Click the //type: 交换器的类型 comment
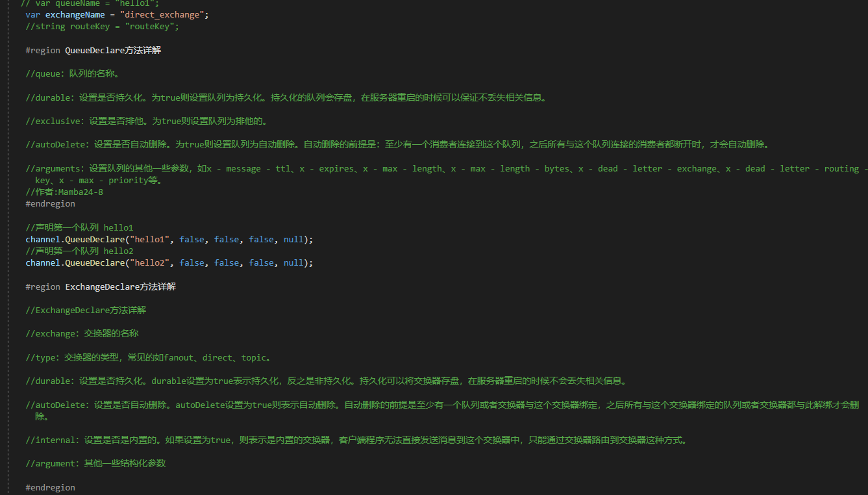This screenshot has height=495, width=868. coord(148,357)
